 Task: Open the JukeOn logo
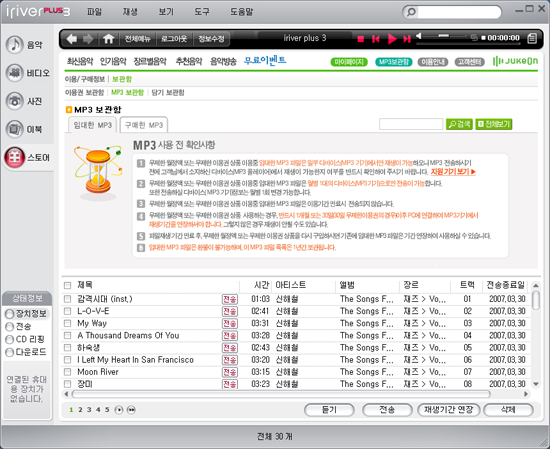515,61
